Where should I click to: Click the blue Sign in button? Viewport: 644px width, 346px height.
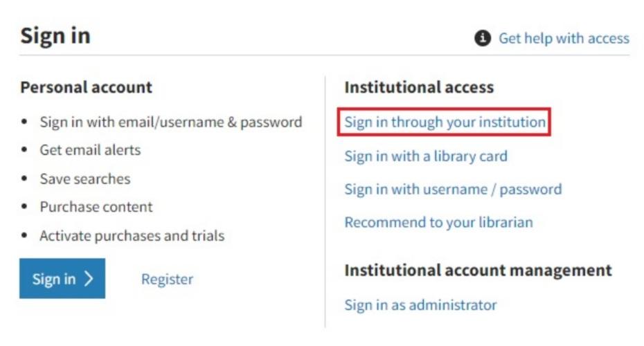62,278
